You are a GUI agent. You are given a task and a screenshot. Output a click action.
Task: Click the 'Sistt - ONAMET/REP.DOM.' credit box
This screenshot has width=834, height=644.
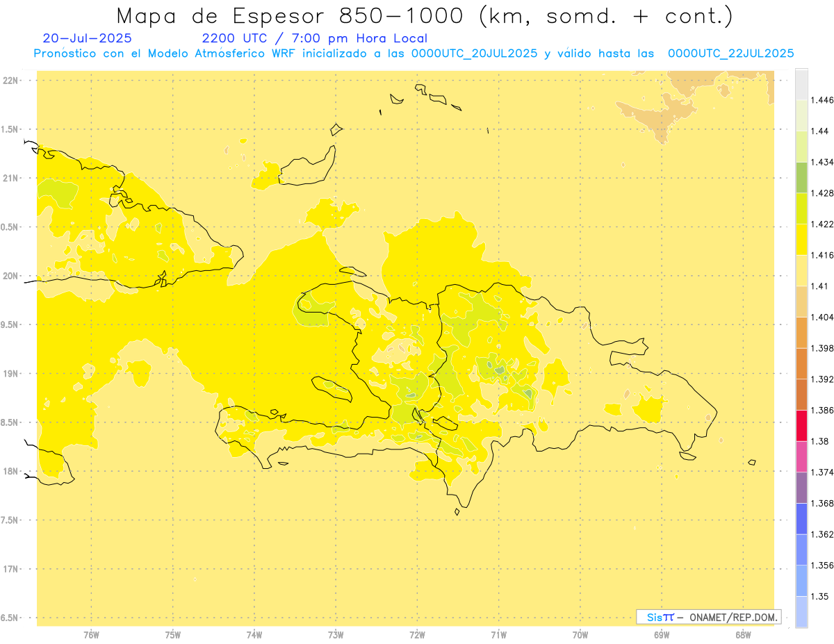coord(709,617)
